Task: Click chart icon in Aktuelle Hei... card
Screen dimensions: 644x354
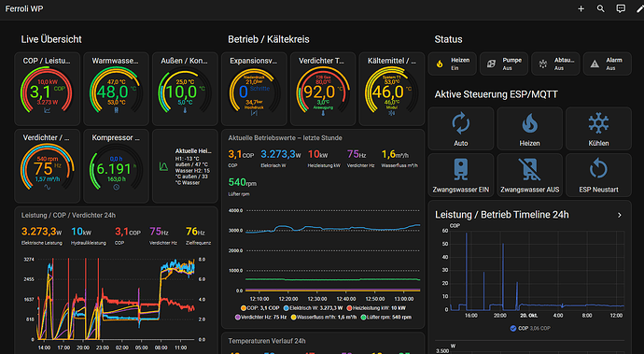Action: pyautogui.click(x=163, y=166)
